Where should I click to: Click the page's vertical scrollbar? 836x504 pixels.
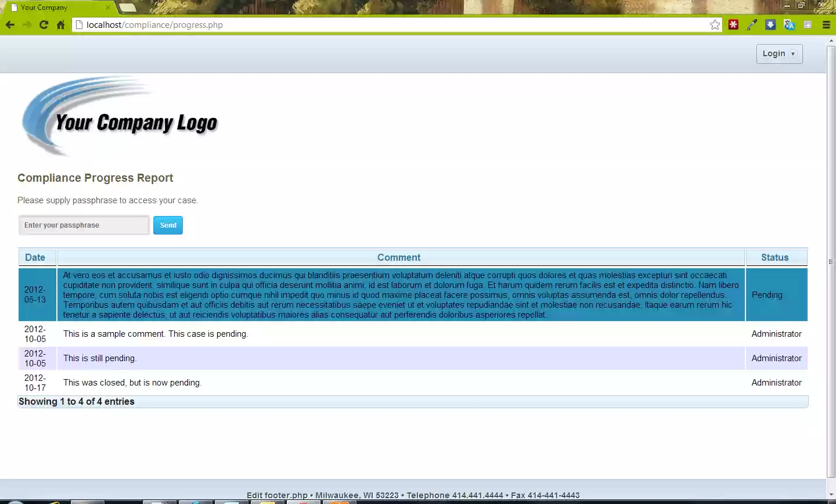831,261
